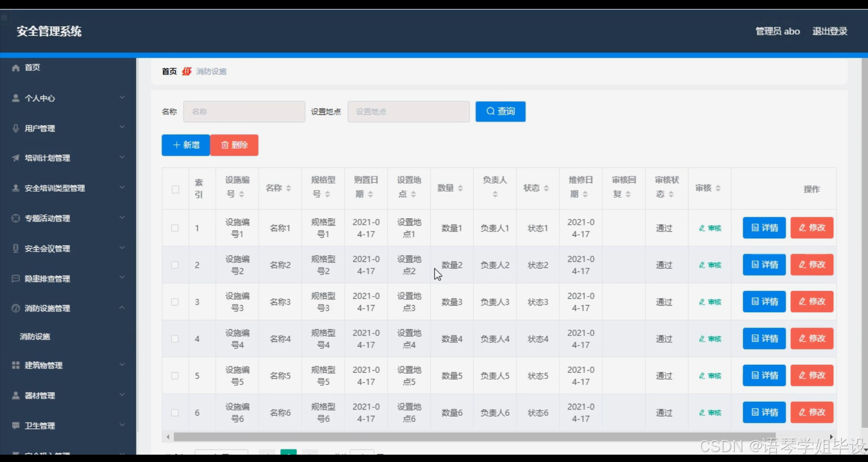Expand the 培训计划管理 chevron
The height and width of the screenshot is (462, 868).
(x=122, y=157)
